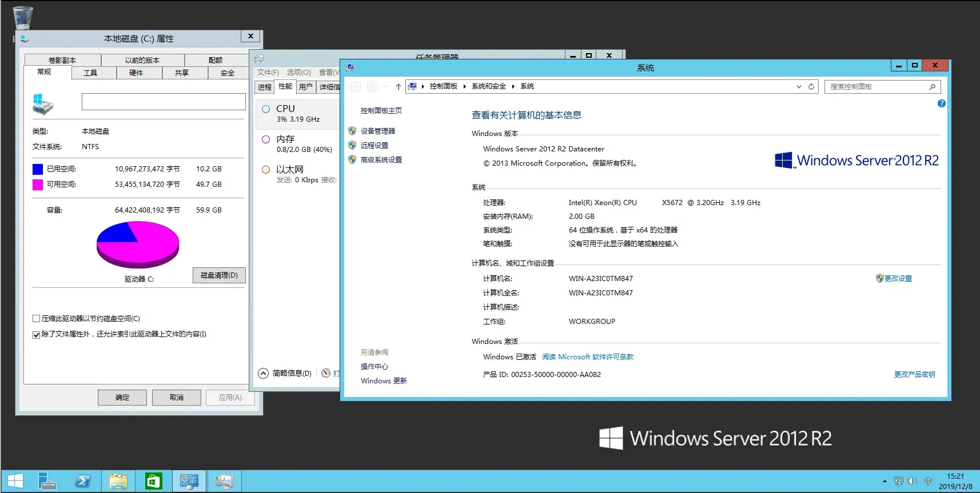Click the 确定 button in disk properties
Screen dimensions: 980x493
pyautogui.click(x=122, y=398)
